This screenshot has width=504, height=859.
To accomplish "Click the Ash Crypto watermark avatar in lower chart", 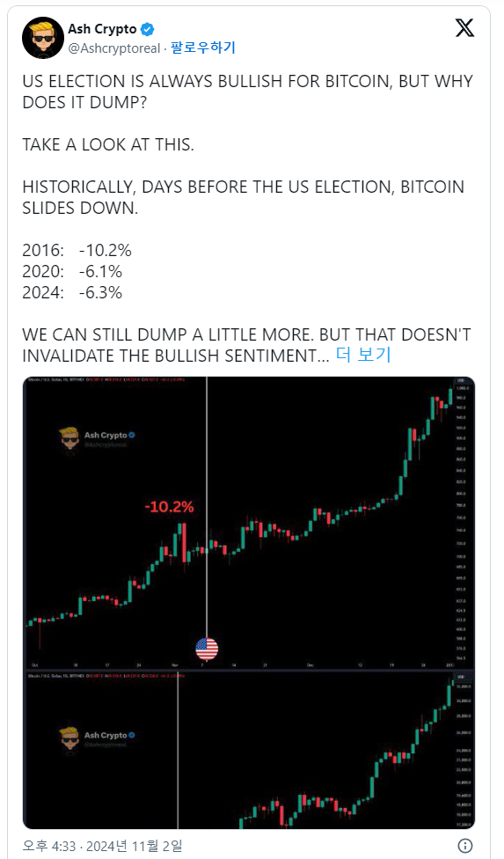I will point(69,739).
